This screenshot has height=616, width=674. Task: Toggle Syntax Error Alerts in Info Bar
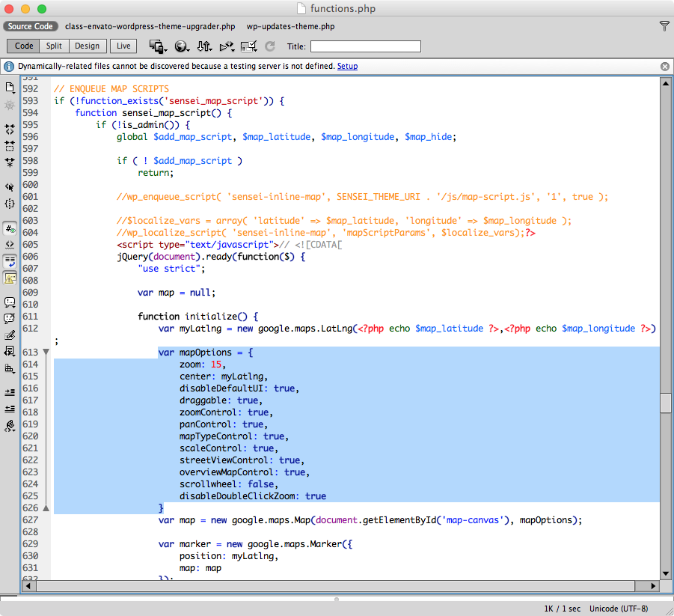tap(10, 278)
